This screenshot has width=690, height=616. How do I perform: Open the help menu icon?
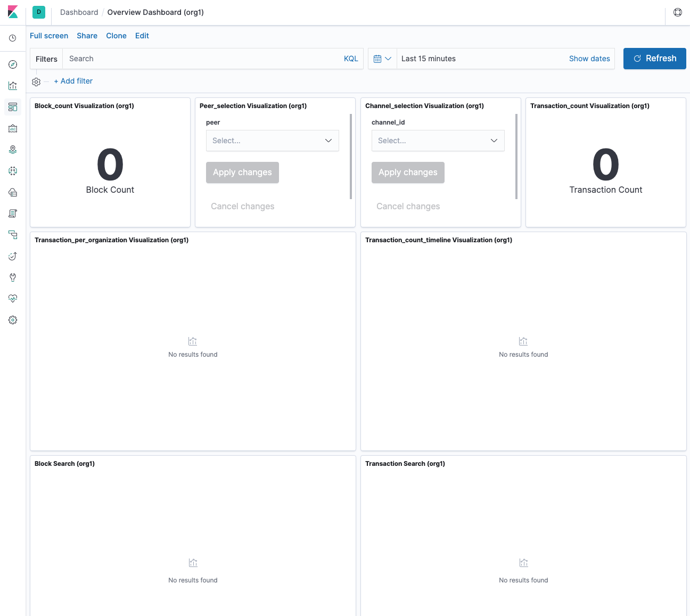click(678, 12)
